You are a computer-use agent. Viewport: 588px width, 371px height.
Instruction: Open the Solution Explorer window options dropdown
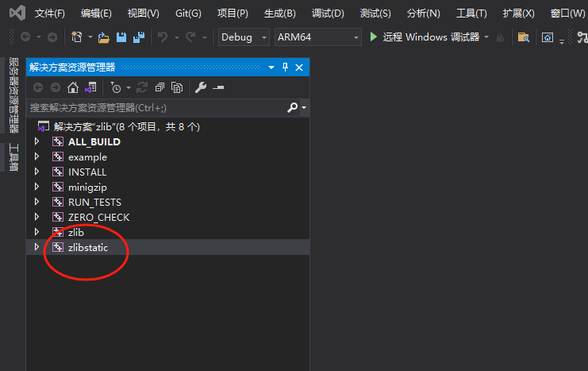coord(271,68)
